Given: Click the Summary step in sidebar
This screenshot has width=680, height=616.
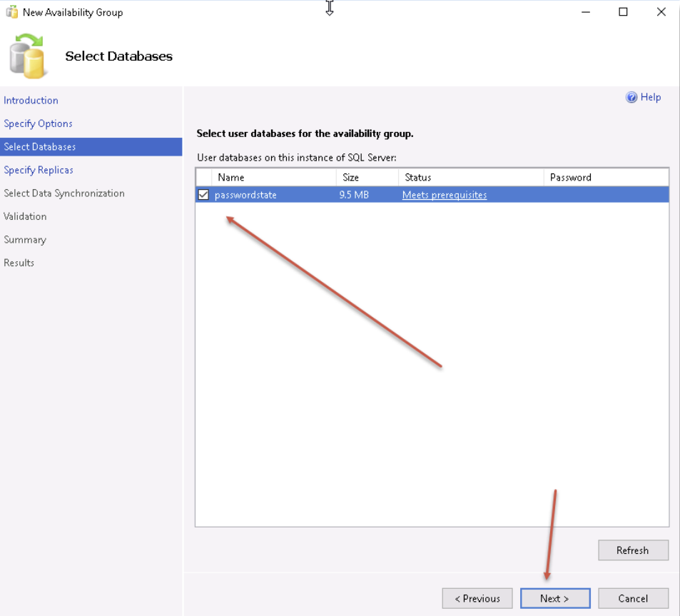Looking at the screenshot, I should [25, 239].
